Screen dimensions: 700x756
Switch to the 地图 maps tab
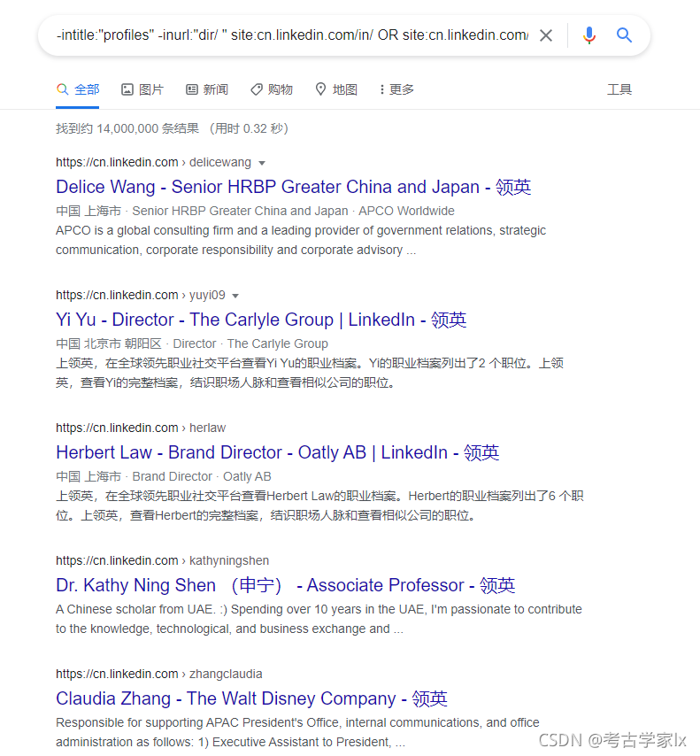(336, 89)
